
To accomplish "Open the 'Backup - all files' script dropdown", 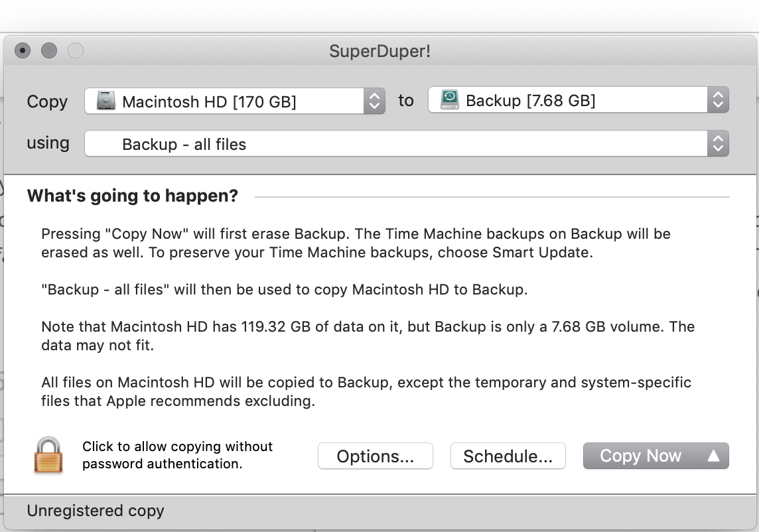I will pos(407,143).
